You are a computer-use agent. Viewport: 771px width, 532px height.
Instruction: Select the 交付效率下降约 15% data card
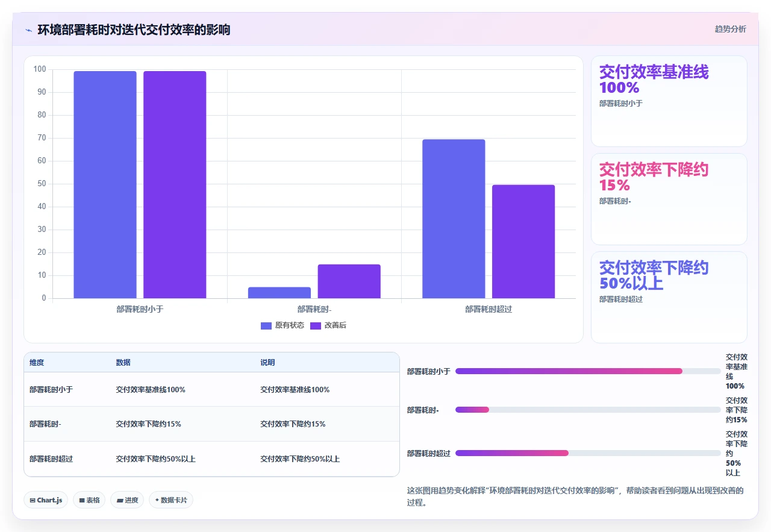coord(669,199)
